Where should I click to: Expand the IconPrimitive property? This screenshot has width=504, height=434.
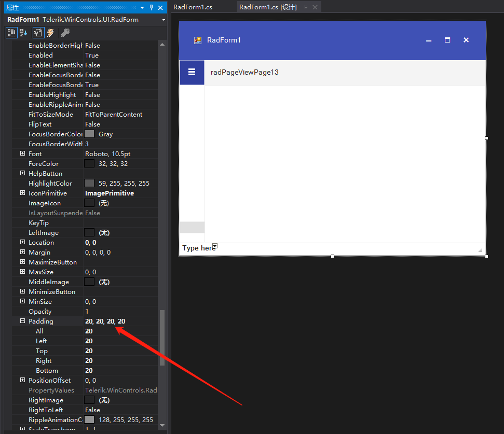22,193
